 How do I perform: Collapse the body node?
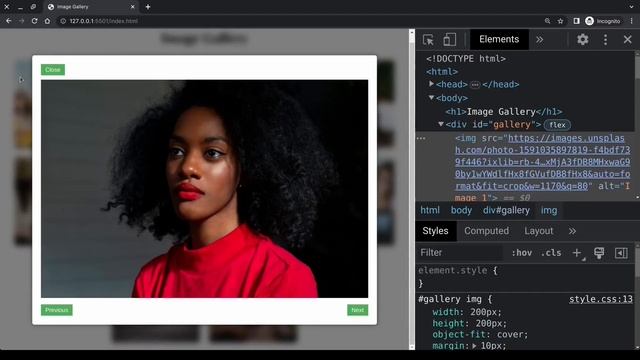(x=431, y=98)
